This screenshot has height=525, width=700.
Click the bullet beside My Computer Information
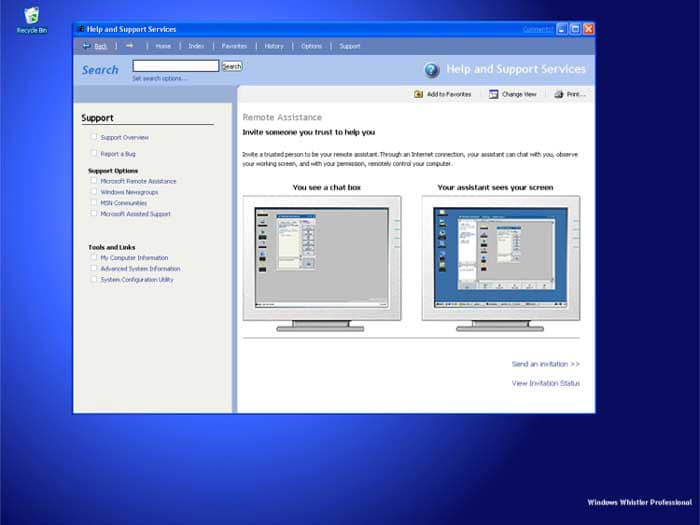(x=93, y=257)
